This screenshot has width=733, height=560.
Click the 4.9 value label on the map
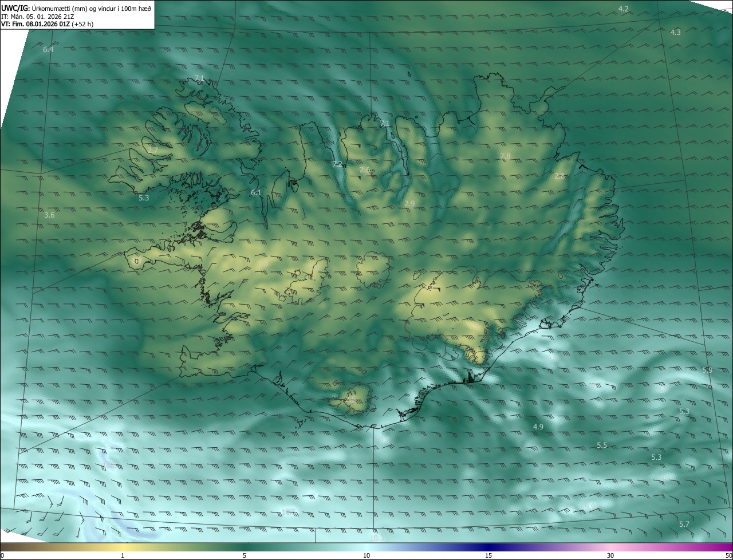tap(538, 427)
